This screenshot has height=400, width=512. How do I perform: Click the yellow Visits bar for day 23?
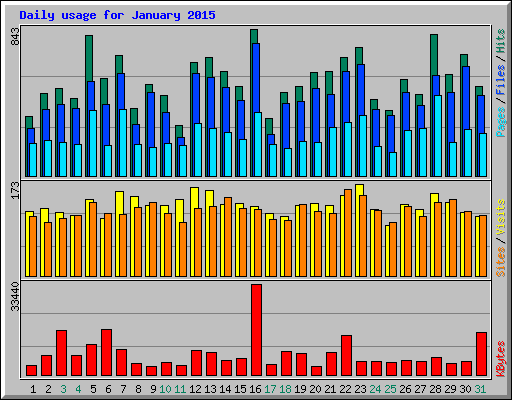pos(358,190)
